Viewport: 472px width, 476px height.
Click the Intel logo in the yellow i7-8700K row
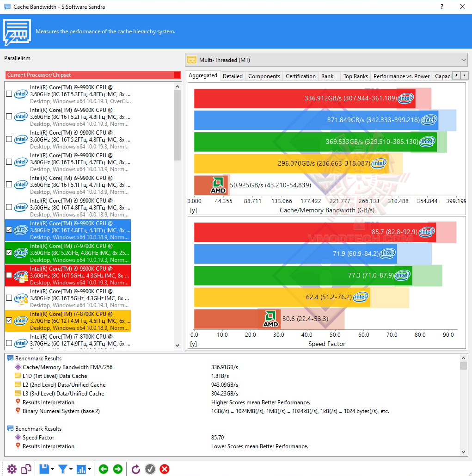tap(21, 321)
